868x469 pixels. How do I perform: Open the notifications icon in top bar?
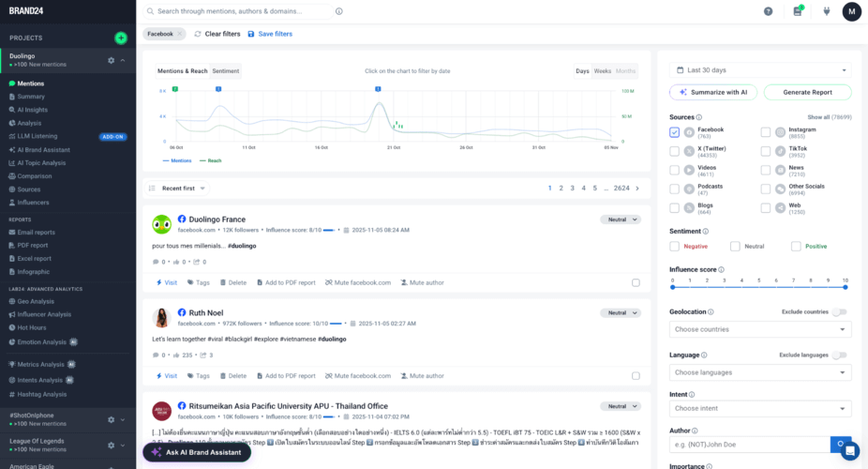(x=798, y=11)
